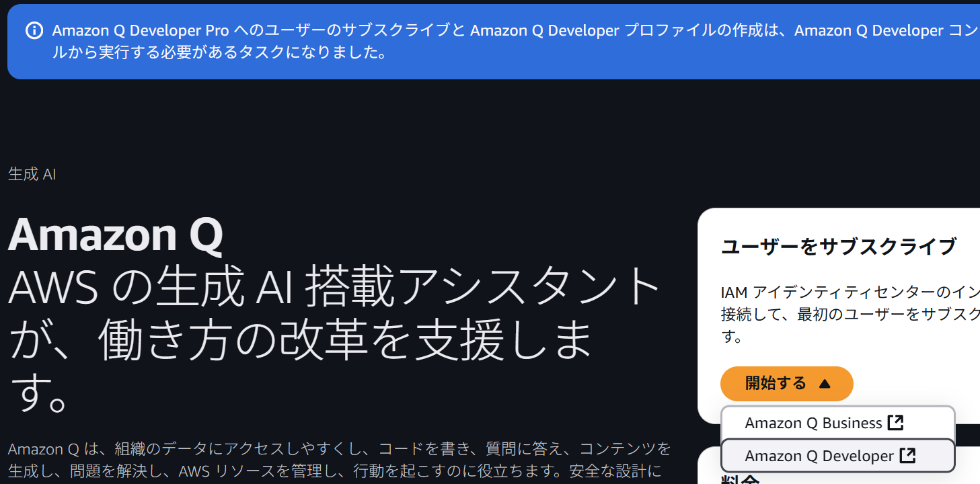980x484 pixels.
Task: Click external link icon beside Amazon Q Business
Action: 895,423
